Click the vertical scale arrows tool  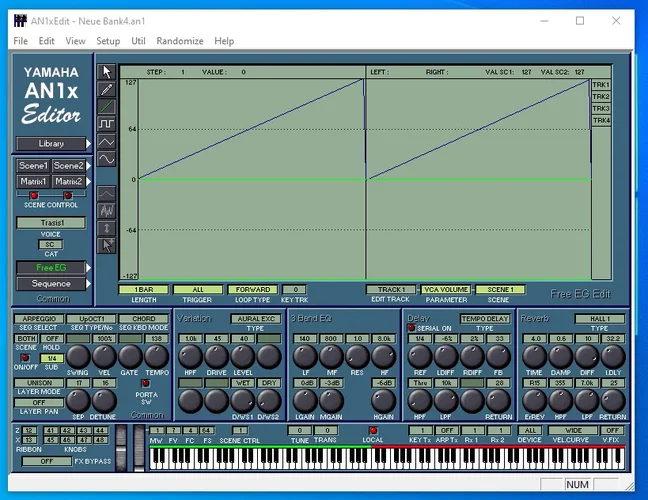coord(106,228)
